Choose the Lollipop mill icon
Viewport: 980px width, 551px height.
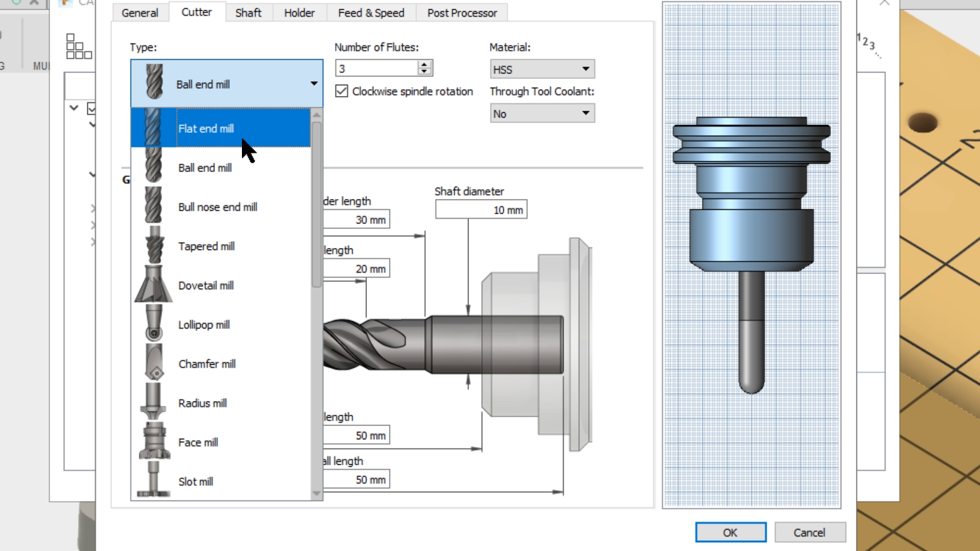pyautogui.click(x=153, y=324)
